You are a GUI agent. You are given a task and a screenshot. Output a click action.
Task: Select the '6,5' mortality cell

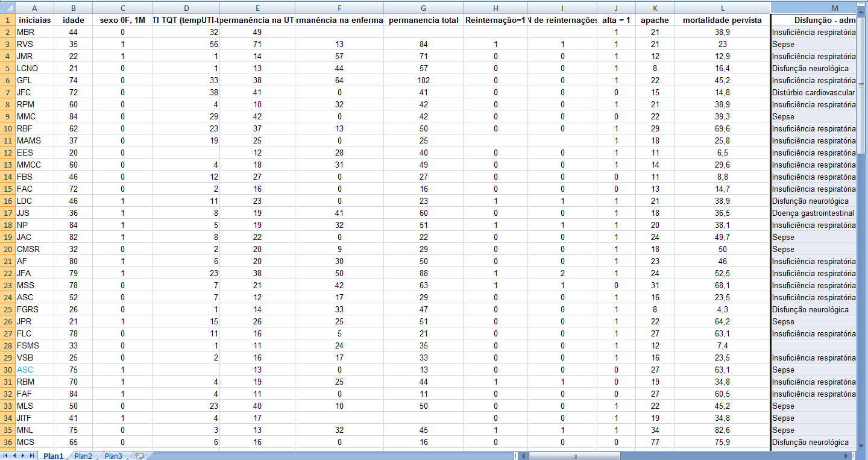[722, 153]
